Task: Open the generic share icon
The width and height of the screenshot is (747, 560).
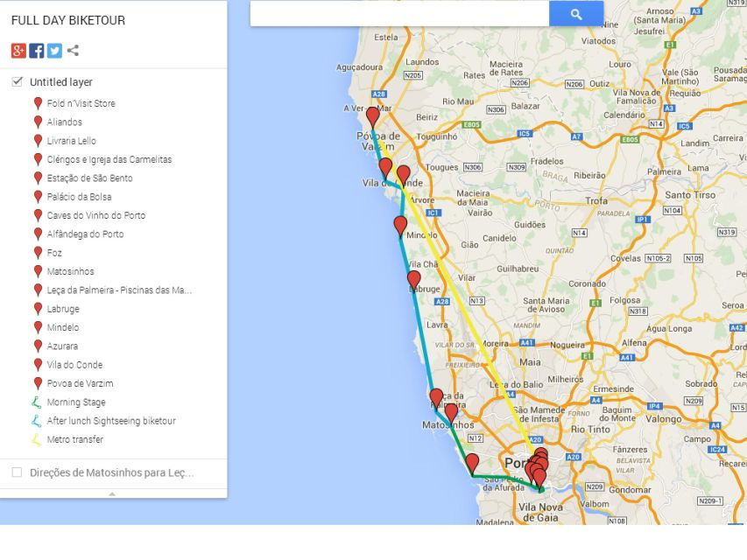Action: 73,50
